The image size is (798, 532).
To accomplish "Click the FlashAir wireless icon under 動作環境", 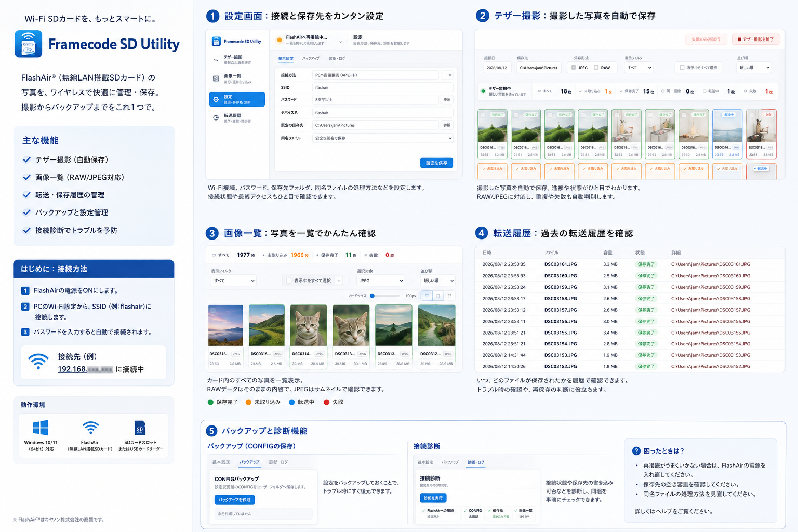I will click(90, 428).
